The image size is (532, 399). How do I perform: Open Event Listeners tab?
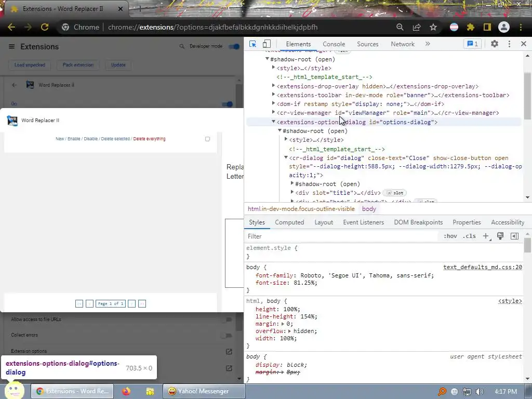363,222
